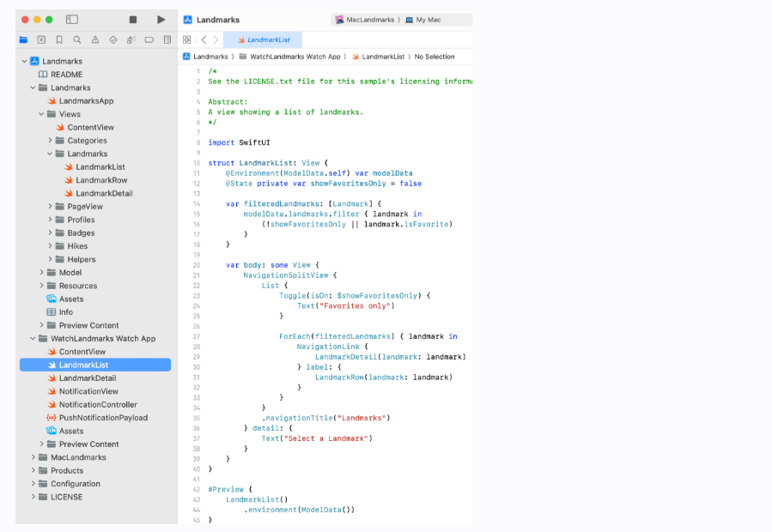Toggle the navigator sidebar visibility

click(x=72, y=20)
